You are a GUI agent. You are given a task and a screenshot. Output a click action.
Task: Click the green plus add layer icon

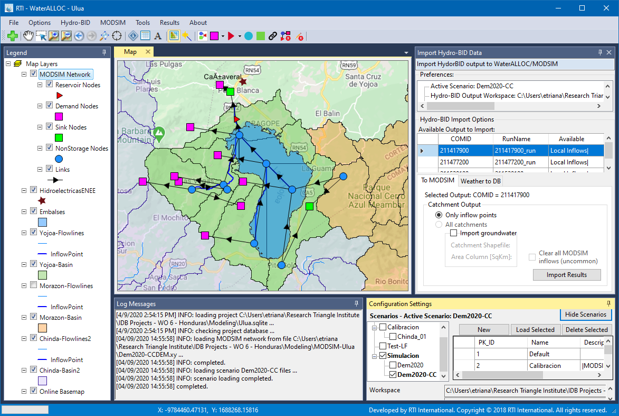13,36
